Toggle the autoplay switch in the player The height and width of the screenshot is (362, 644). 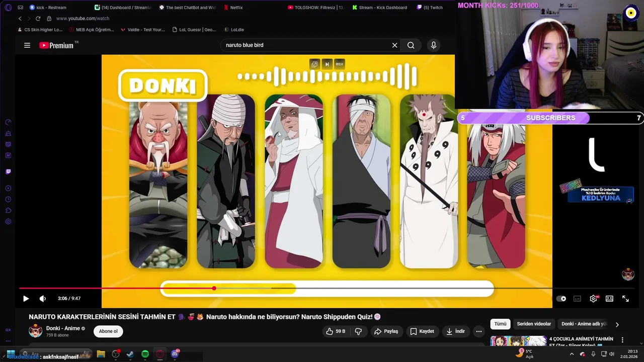[x=561, y=299]
